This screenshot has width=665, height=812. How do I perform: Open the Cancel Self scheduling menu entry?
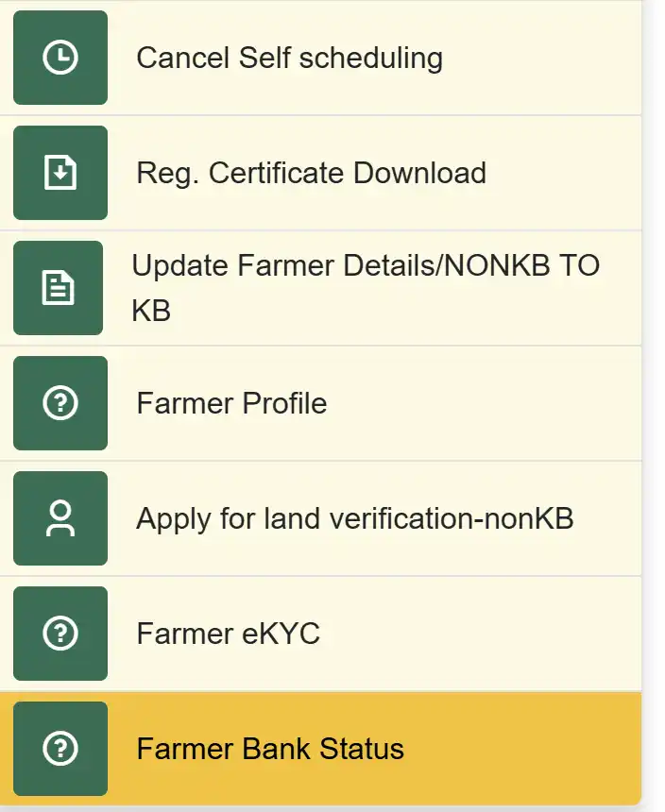(320, 58)
